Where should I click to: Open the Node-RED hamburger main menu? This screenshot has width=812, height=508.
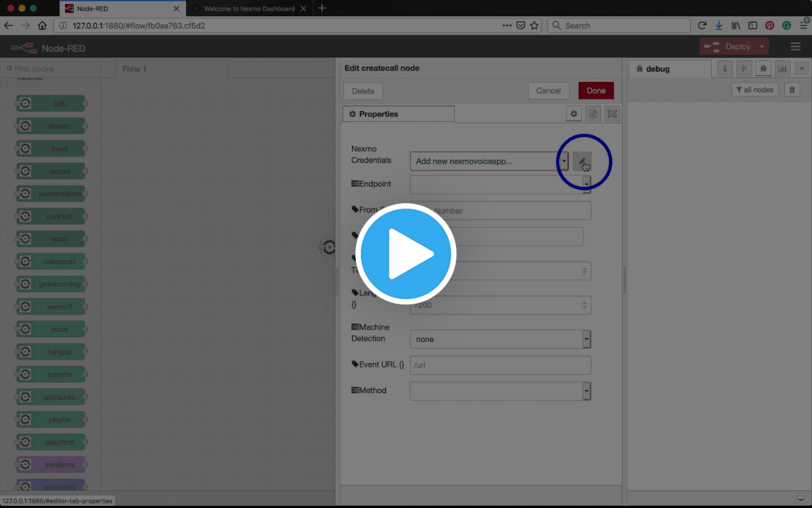pyautogui.click(x=796, y=47)
